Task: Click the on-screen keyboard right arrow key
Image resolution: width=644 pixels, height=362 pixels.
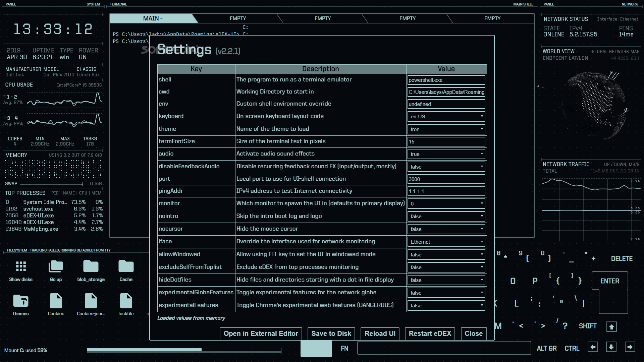Action: tap(630, 347)
